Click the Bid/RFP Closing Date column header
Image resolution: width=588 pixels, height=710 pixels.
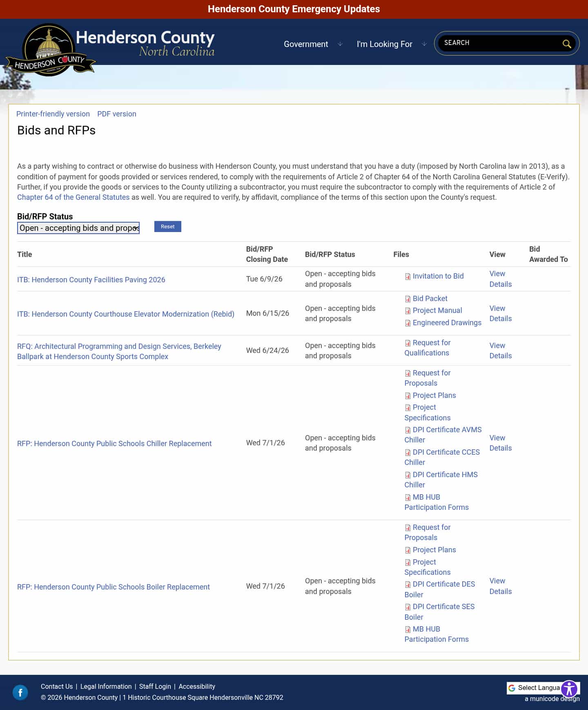click(267, 254)
